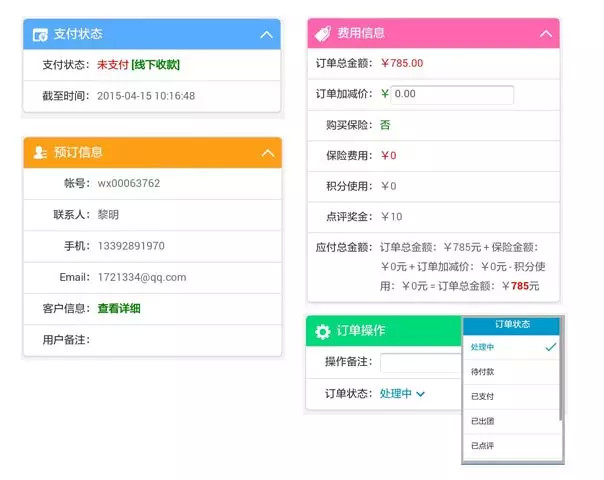Click into the 操作备注 text field
Screen dimensions: 604x480
click(421, 362)
